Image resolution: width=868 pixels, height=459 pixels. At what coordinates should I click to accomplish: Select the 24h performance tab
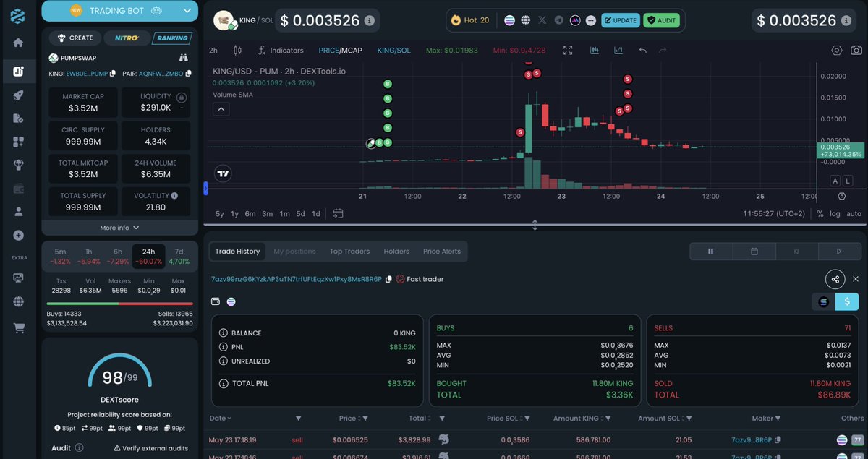pos(149,256)
